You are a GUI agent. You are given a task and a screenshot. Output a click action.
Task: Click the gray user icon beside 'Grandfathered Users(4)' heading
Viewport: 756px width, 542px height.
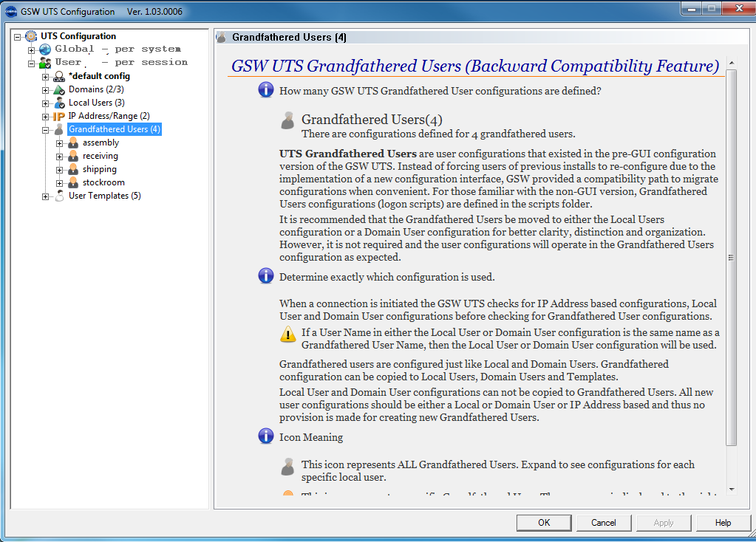click(x=287, y=121)
